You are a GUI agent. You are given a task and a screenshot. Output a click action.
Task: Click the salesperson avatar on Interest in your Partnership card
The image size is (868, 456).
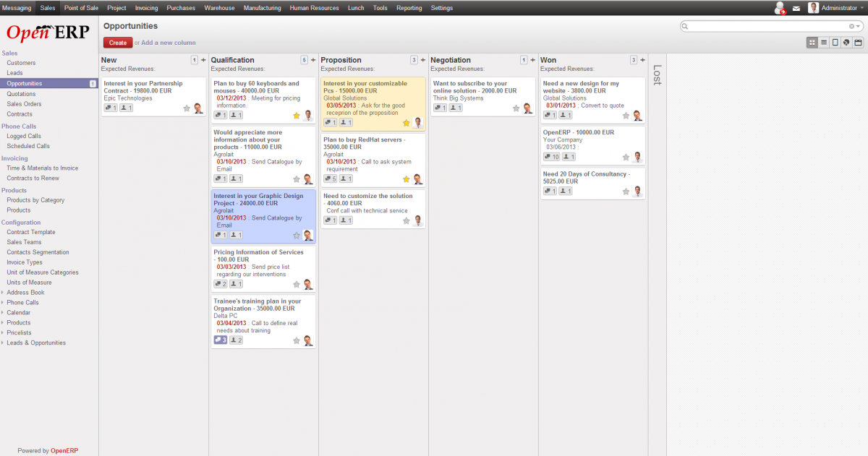click(198, 108)
